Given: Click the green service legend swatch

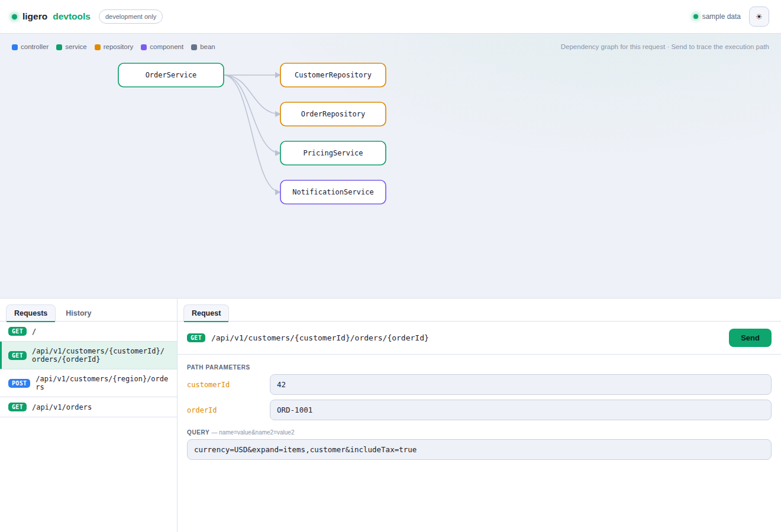Looking at the screenshot, I should 59,47.
